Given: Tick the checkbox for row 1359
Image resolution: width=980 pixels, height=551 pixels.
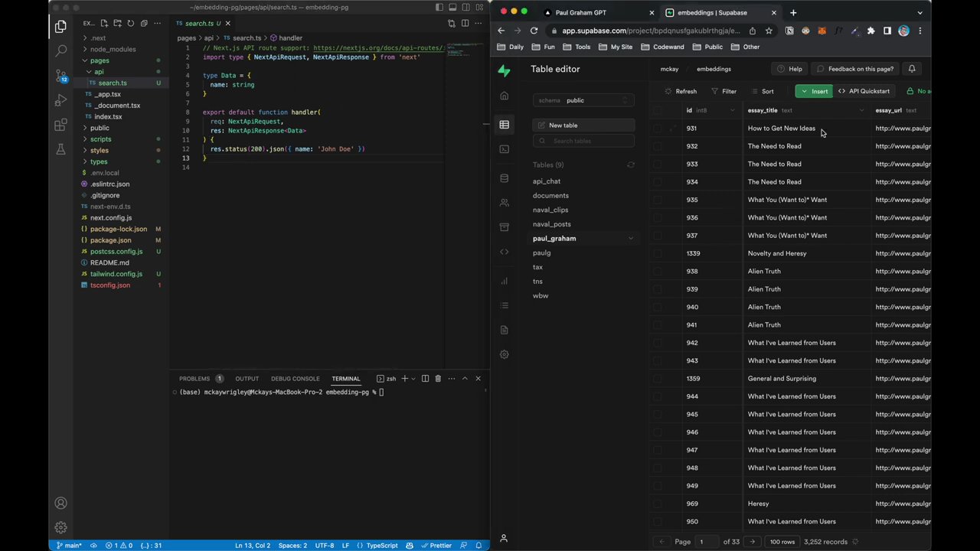Looking at the screenshot, I should pos(658,379).
